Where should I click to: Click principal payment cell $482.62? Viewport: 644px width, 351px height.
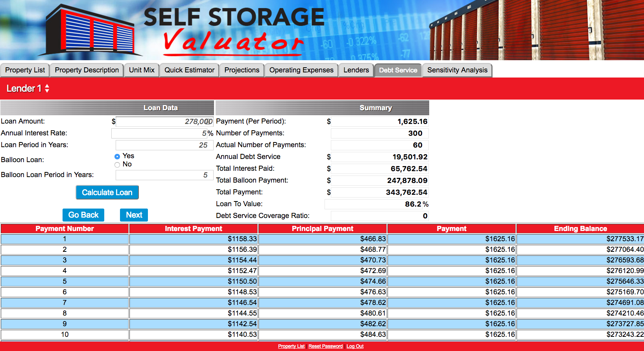click(323, 324)
